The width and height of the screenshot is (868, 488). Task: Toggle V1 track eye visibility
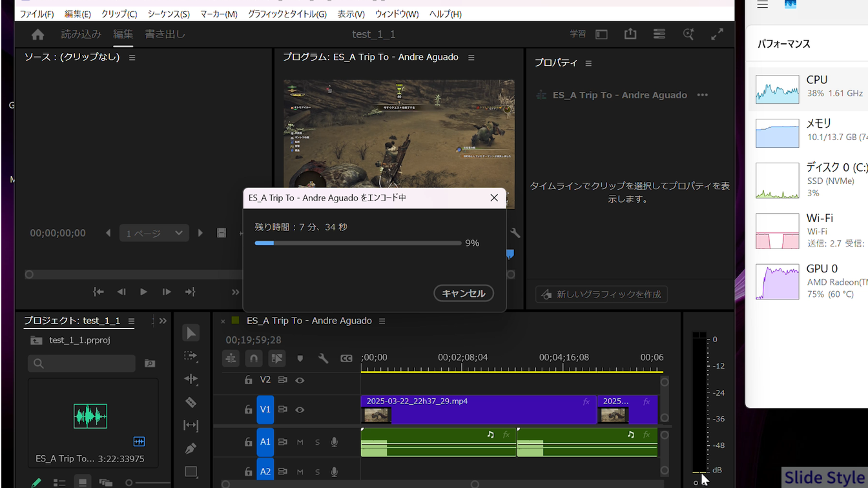[x=300, y=409]
